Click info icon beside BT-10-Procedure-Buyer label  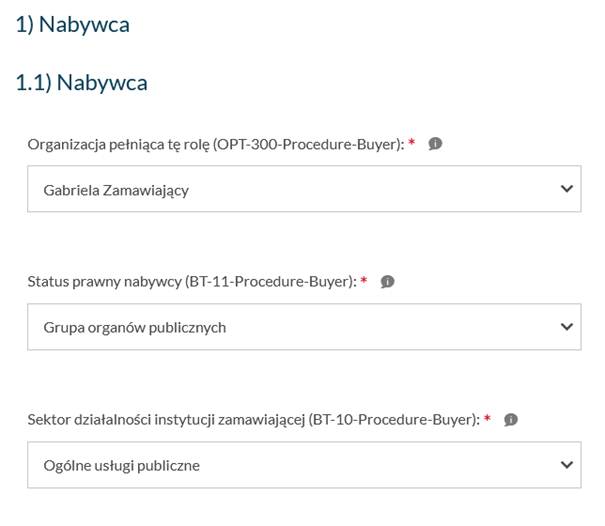[510, 420]
